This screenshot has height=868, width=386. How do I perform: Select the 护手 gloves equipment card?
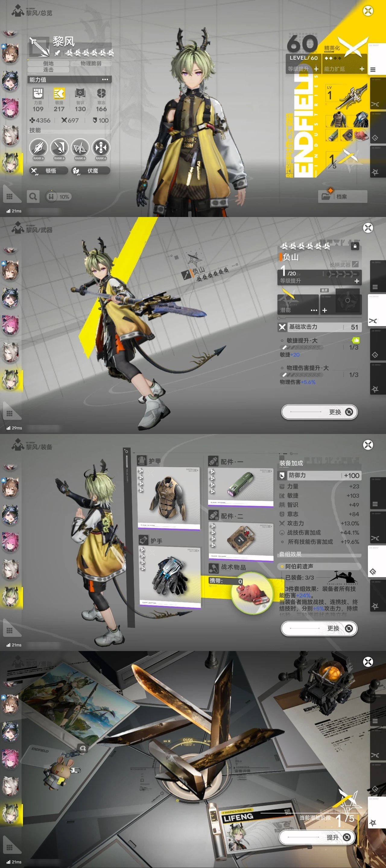coord(170,577)
